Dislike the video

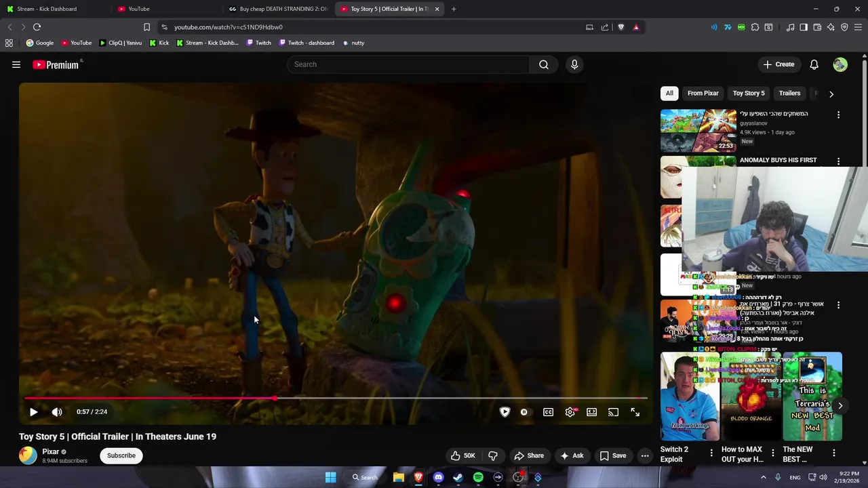[493, 455]
